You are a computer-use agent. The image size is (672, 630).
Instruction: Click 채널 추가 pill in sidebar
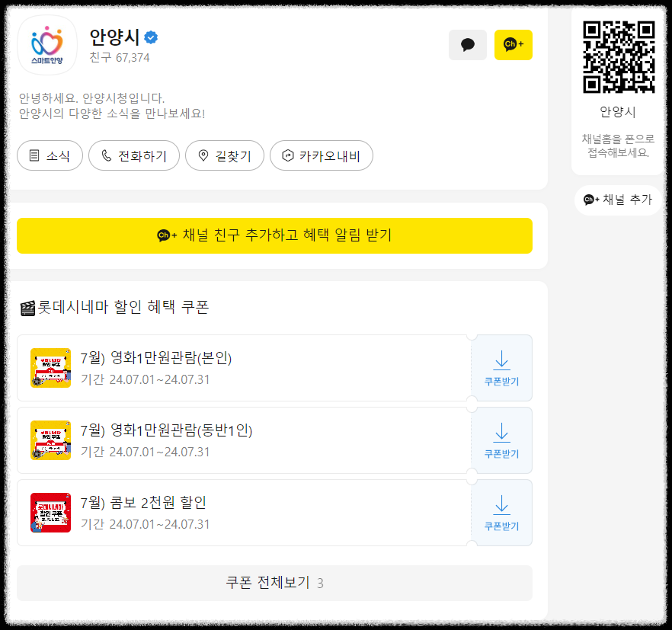click(x=618, y=200)
